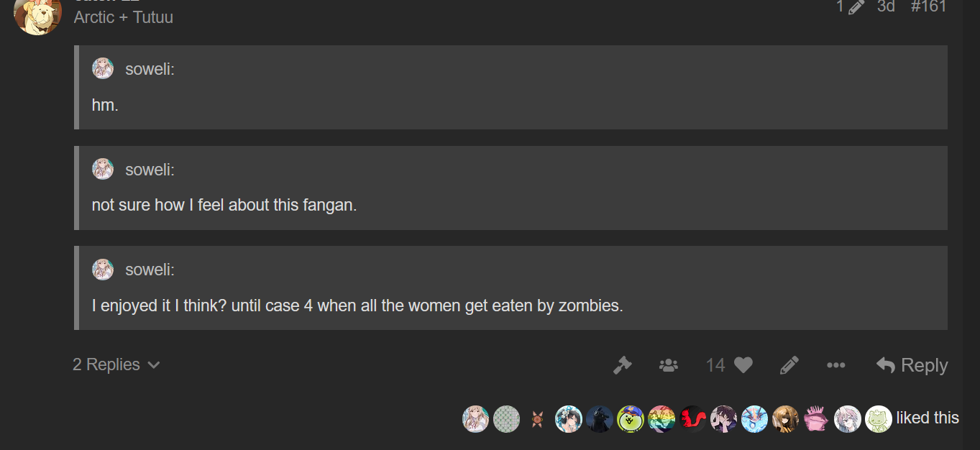The image size is (980, 450).
Task: Open the rainbow liker avatar
Action: [661, 418]
